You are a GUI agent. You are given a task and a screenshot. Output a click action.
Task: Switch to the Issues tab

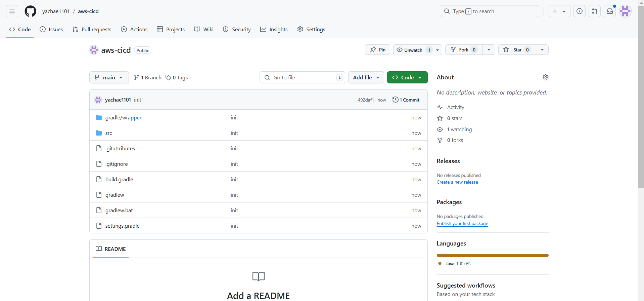tap(51, 29)
